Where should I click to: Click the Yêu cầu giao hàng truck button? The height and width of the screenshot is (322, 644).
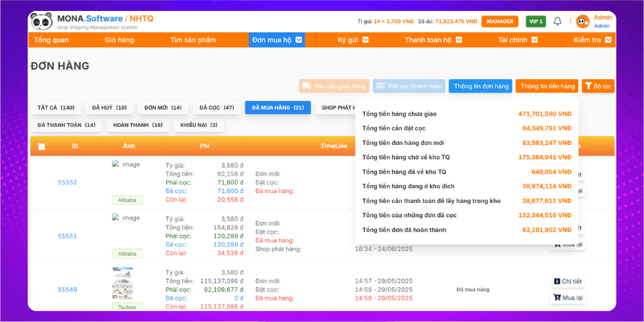point(333,86)
